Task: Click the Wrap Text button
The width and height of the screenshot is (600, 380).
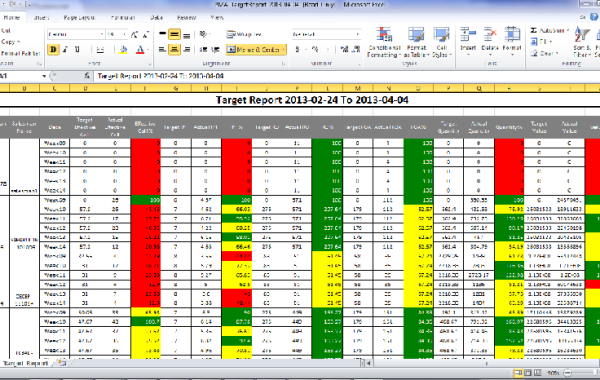Action: coord(244,34)
